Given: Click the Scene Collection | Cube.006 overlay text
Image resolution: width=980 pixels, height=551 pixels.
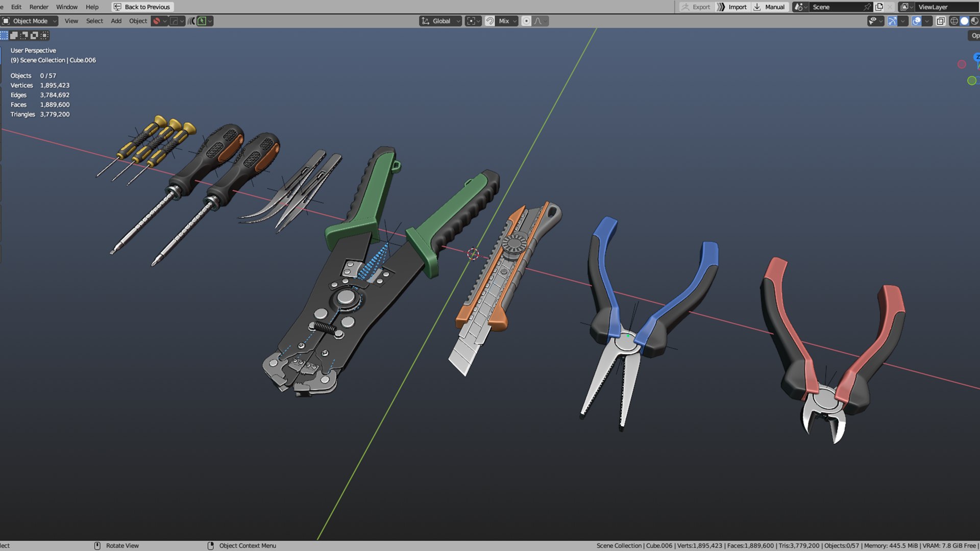Looking at the screenshot, I should tap(53, 60).
